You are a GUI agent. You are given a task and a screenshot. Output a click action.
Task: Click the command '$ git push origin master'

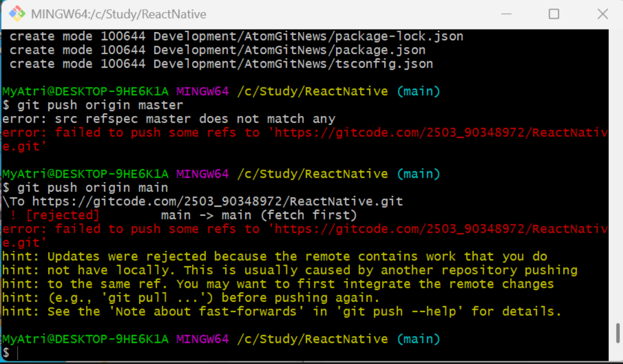[92, 105]
